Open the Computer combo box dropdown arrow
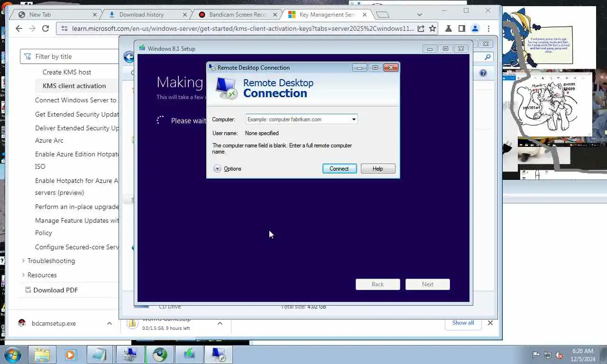The height and width of the screenshot is (364, 607). [x=354, y=119]
